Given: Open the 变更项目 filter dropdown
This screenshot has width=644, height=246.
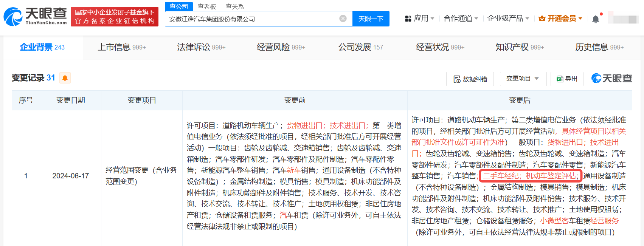Looking at the screenshot, I should click(523, 79).
